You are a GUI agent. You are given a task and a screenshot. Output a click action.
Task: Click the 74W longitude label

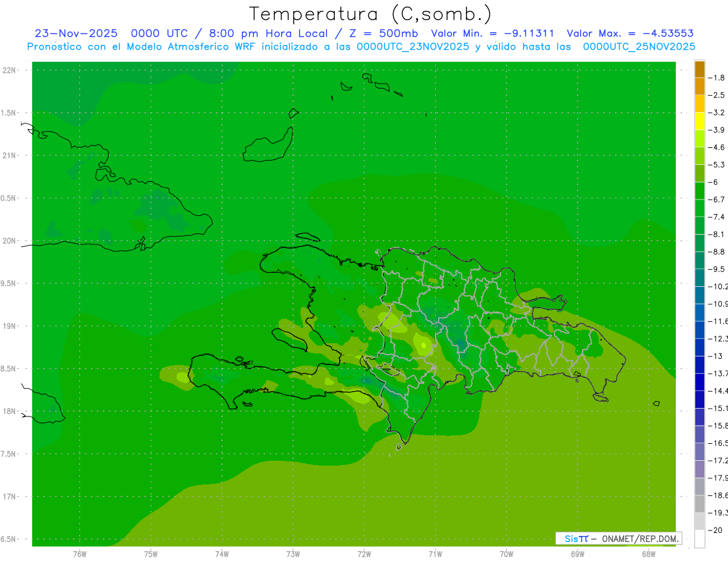click(x=221, y=554)
